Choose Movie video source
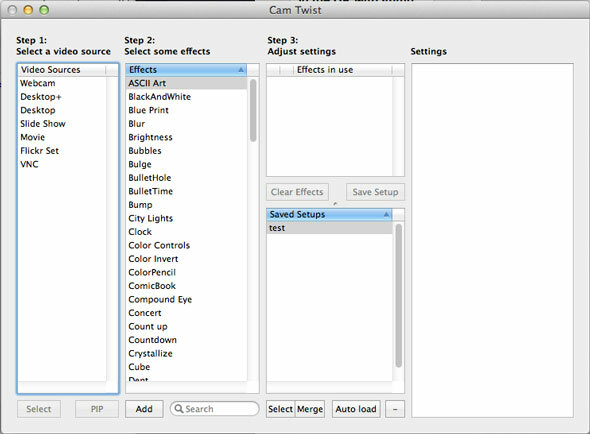The height and width of the screenshot is (434, 590). tap(62, 137)
